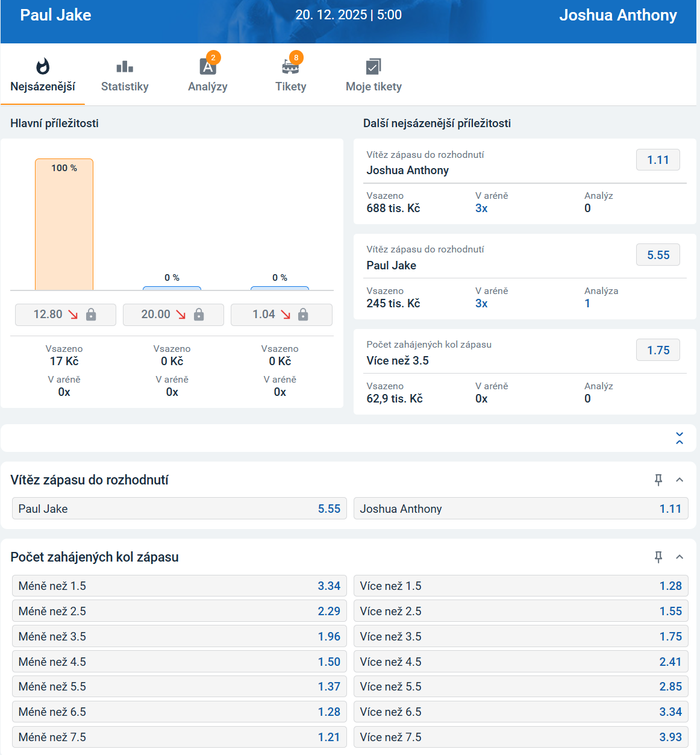The width and height of the screenshot is (700, 755).
Task: Toggle the double-chevron collapse bar
Action: pos(680,438)
